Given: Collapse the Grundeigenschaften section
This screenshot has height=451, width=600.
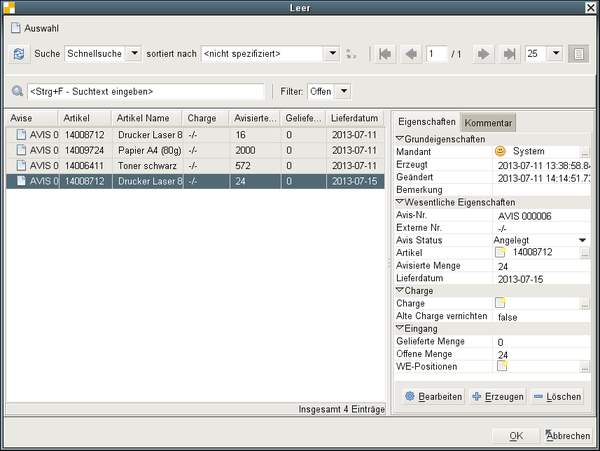Looking at the screenshot, I should (399, 138).
